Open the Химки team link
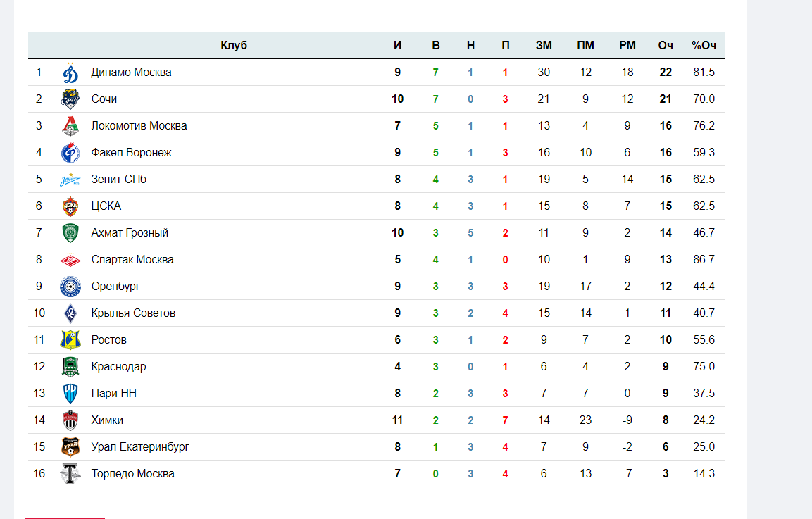This screenshot has width=812, height=519. (107, 420)
